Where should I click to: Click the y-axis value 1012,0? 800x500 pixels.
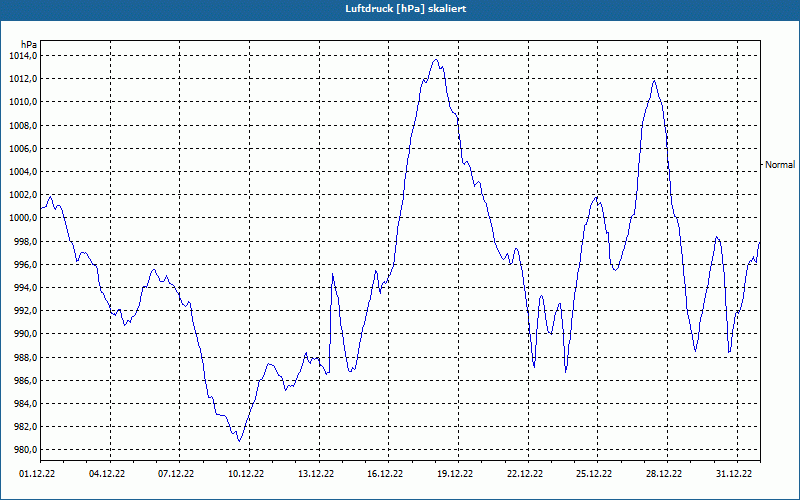[23, 79]
